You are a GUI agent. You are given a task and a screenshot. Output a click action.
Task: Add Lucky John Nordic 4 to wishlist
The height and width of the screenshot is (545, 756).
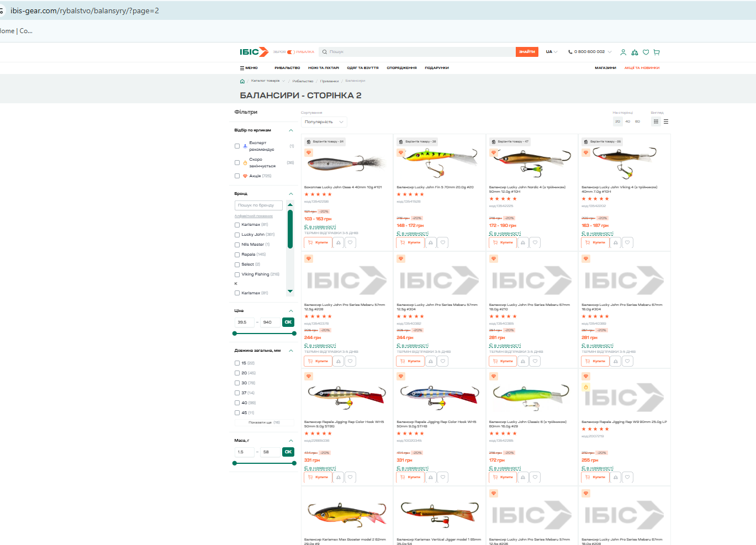pos(535,242)
